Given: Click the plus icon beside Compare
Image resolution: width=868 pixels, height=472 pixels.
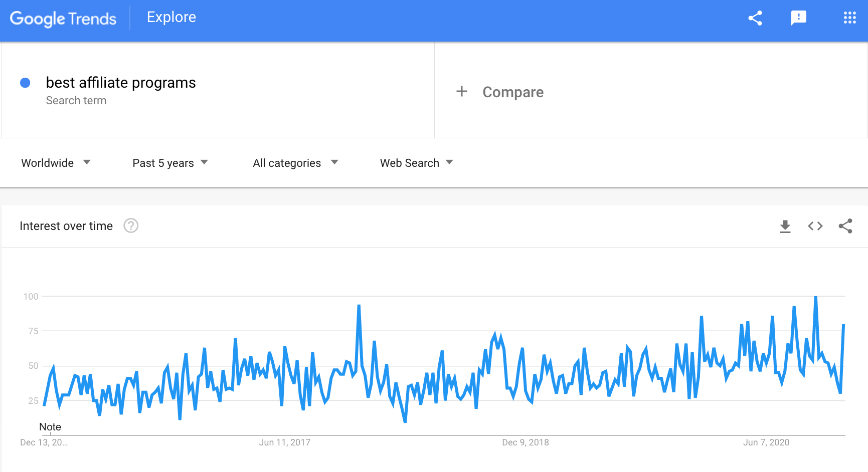Looking at the screenshot, I should point(462,92).
